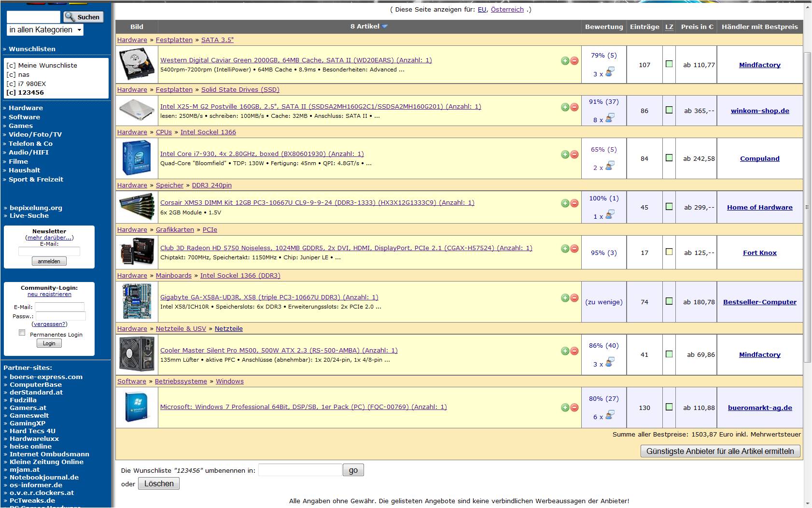Subscribe to newsletter with the anmelden button

tap(49, 261)
